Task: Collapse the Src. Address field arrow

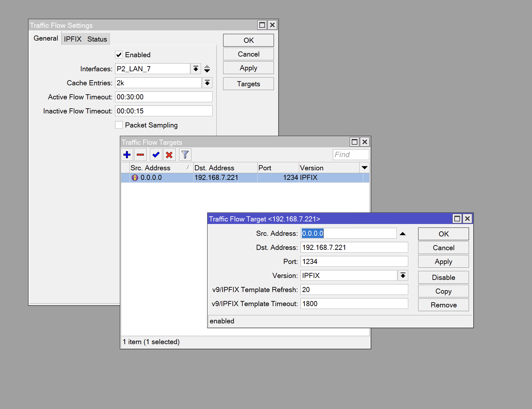Action: (403, 234)
